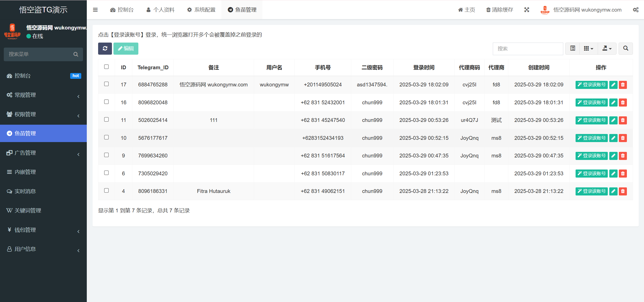Image resolution: width=644 pixels, height=302 pixels.
Task: Click the fullscreen icon in top bar
Action: (527, 10)
